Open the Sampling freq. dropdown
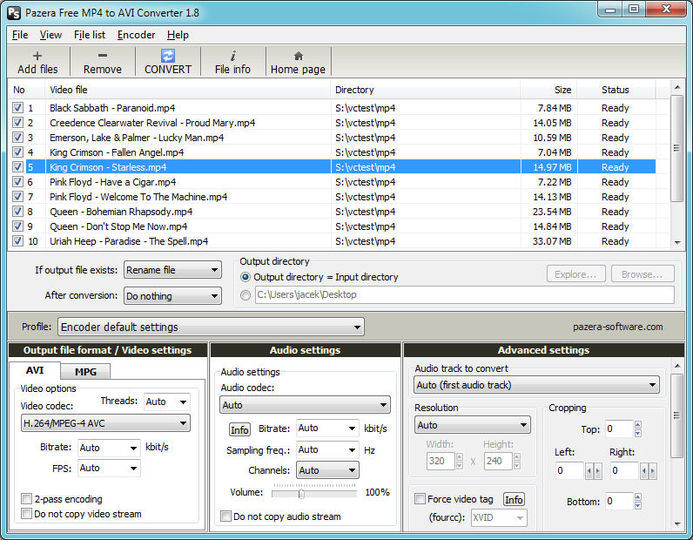Screen dimensions: 693x540 tap(327, 450)
